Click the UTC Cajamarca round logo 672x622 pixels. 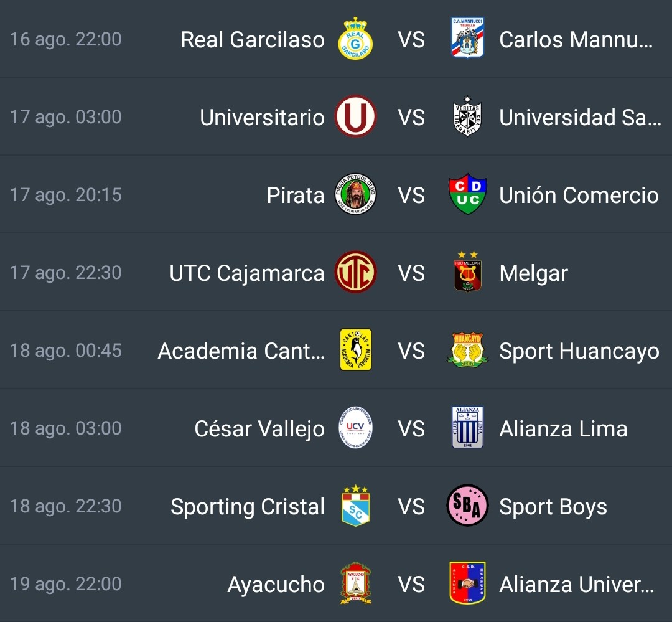pyautogui.click(x=355, y=272)
